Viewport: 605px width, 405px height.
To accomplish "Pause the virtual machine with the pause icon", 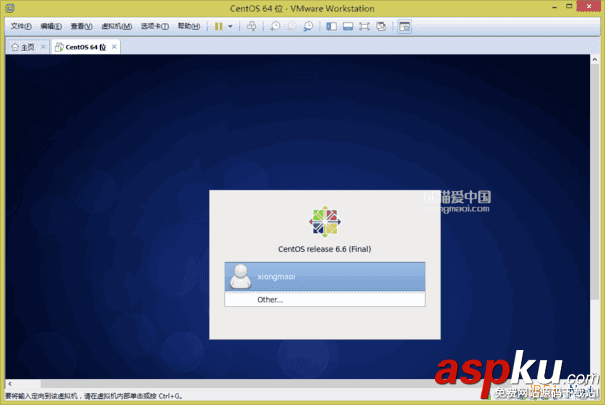I will [218, 26].
